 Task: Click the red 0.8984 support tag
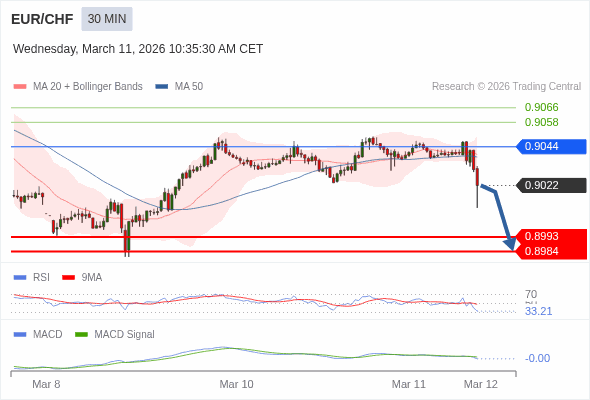(x=551, y=251)
